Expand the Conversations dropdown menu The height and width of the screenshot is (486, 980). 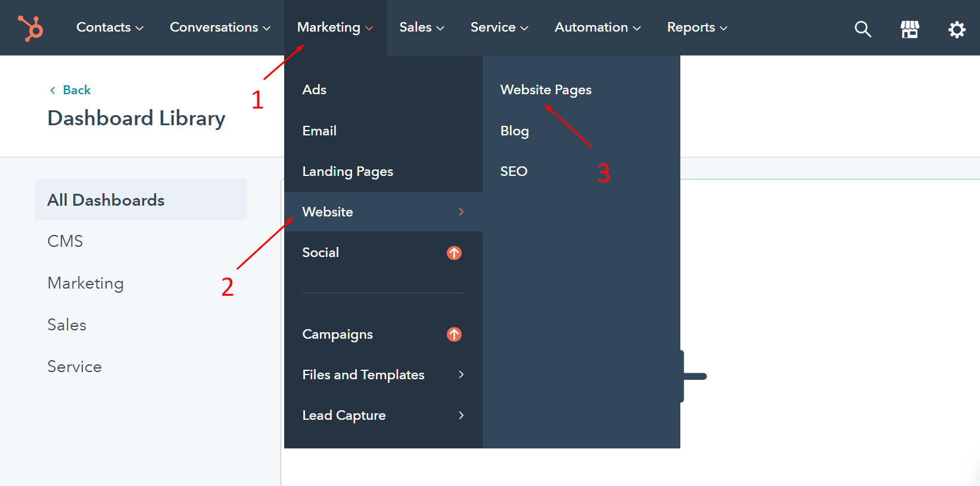click(220, 27)
